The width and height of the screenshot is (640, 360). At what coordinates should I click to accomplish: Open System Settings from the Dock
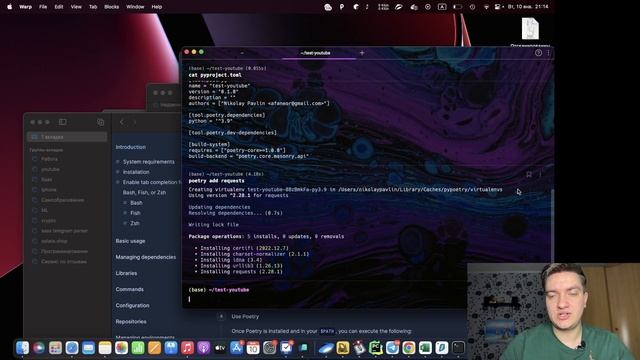pos(270,348)
